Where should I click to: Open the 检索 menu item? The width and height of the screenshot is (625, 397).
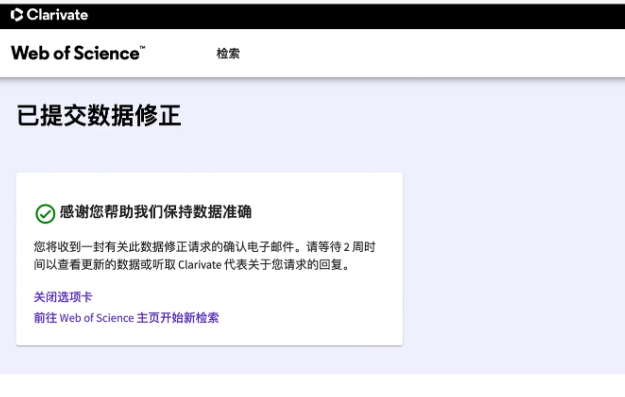(228, 53)
